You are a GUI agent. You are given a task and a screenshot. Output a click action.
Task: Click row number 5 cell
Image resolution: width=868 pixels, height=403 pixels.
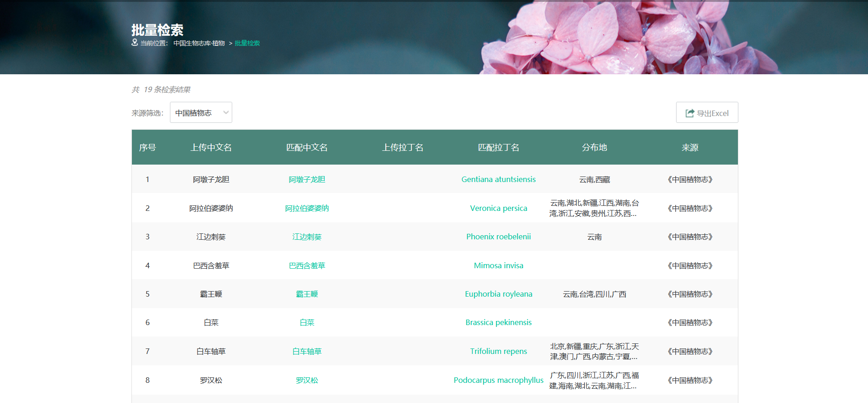147,294
